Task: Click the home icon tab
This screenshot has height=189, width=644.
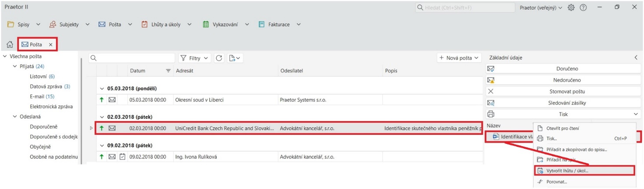Action: (x=9, y=45)
